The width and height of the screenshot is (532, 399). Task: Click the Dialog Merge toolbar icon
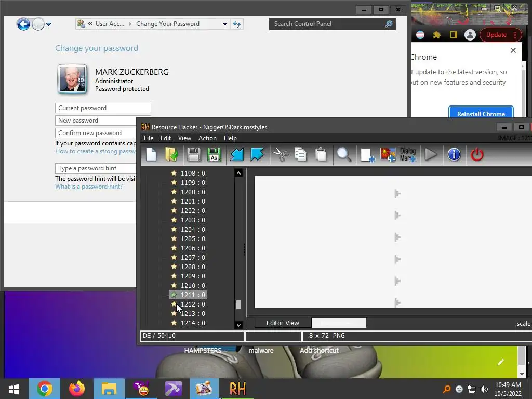(x=408, y=155)
